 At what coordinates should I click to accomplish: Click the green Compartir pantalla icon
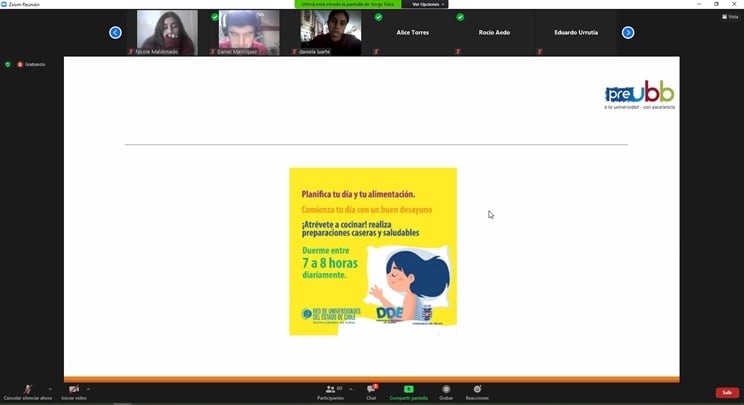coord(408,389)
